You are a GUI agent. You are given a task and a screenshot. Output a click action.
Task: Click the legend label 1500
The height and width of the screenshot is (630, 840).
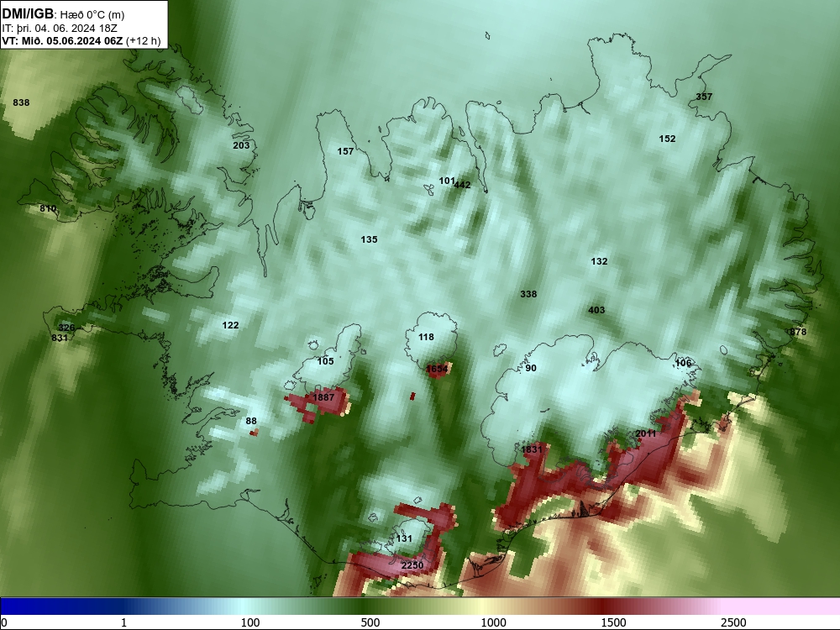[x=613, y=622]
